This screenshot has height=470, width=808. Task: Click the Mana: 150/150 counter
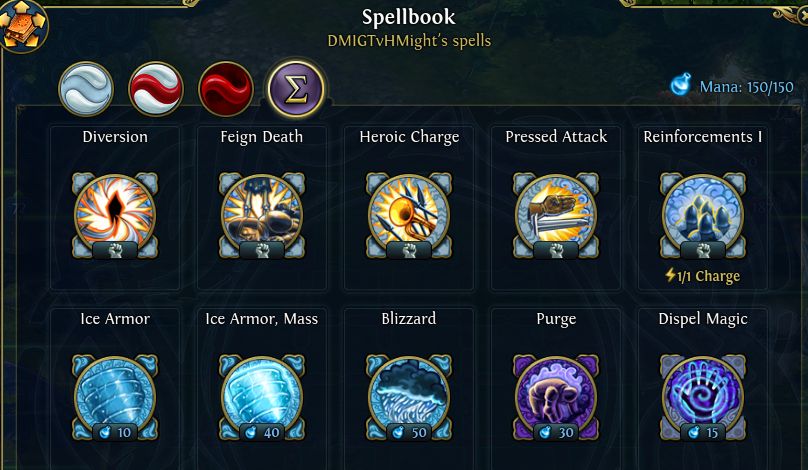point(747,87)
